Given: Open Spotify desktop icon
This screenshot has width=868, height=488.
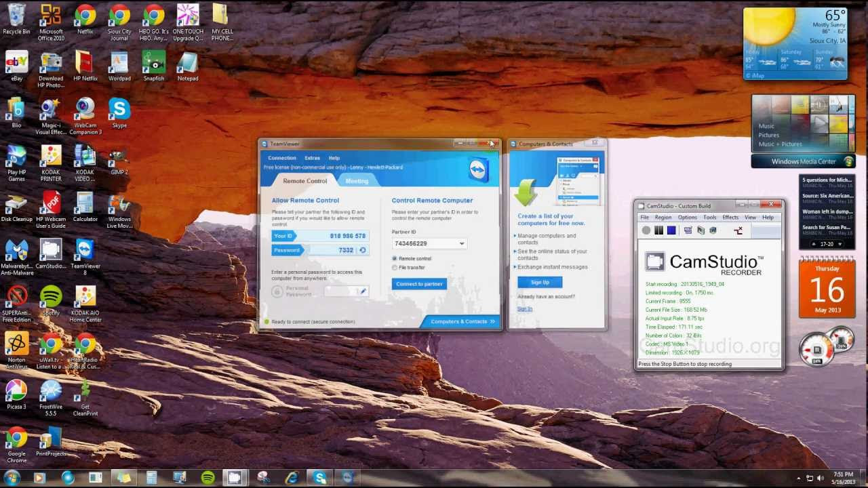Looking at the screenshot, I should tap(51, 301).
